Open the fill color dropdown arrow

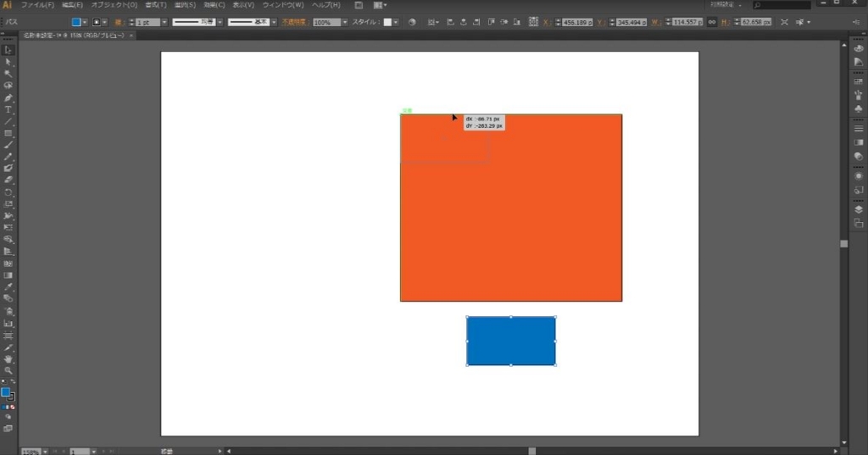[85, 22]
